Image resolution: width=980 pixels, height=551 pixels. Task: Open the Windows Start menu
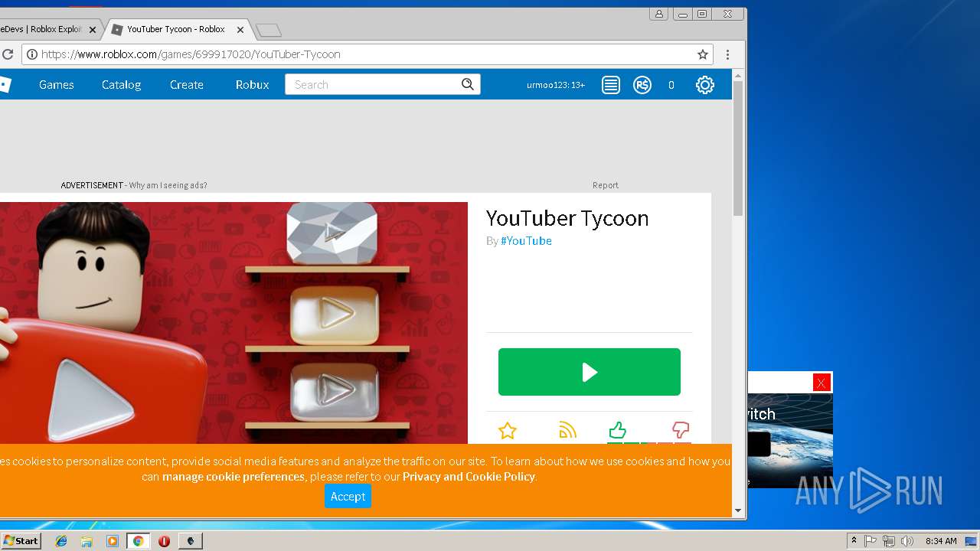pyautogui.click(x=21, y=541)
